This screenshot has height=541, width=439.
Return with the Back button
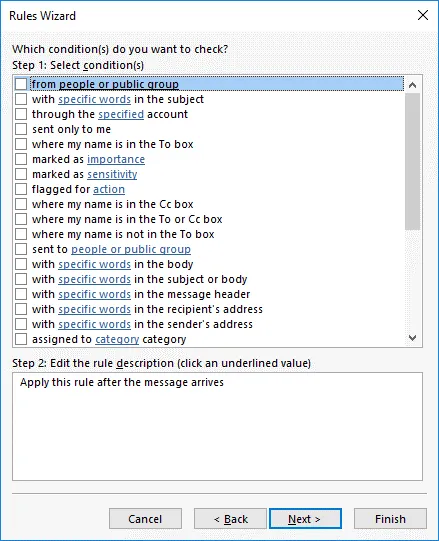[230, 519]
